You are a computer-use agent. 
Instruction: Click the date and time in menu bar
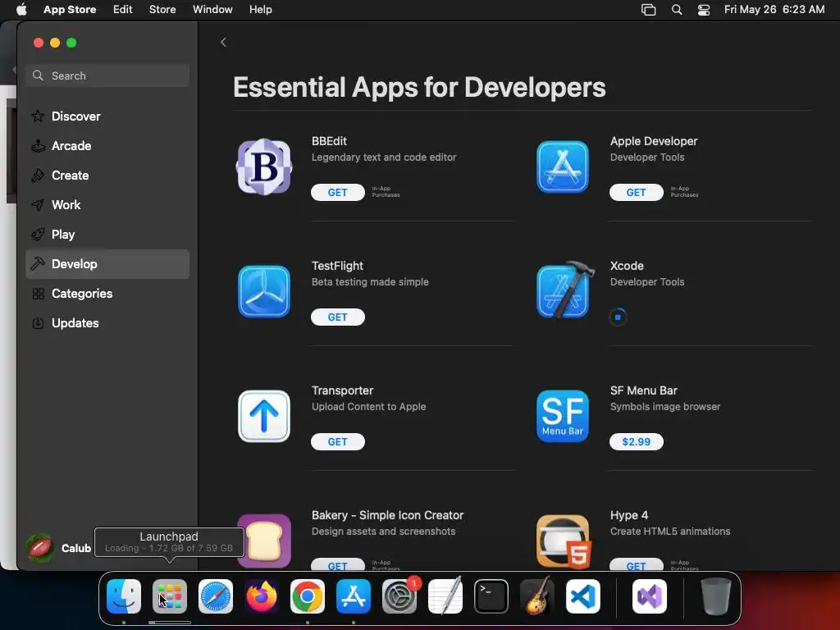tap(774, 10)
